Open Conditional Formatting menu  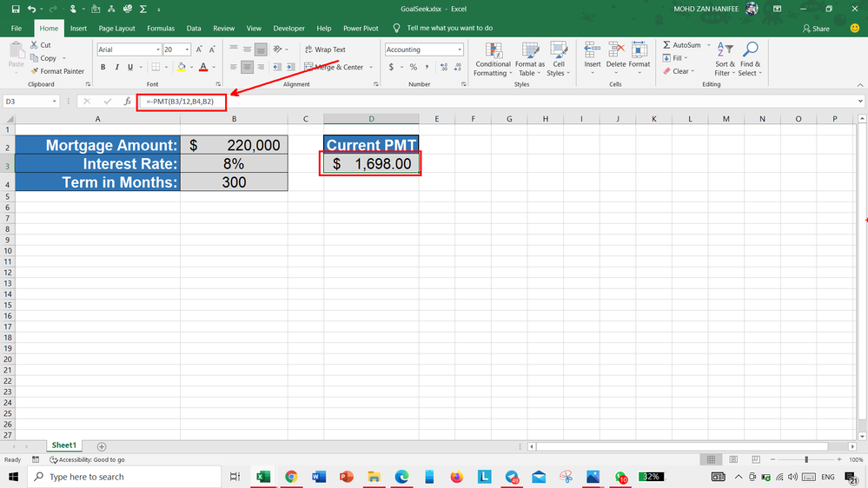[493, 59]
